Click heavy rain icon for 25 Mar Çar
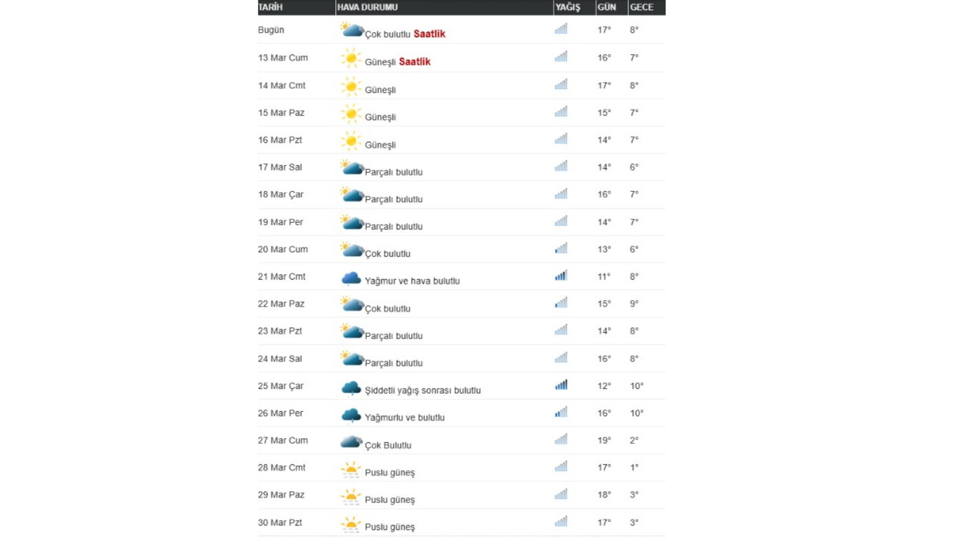The width and height of the screenshot is (980, 551). coord(351,388)
